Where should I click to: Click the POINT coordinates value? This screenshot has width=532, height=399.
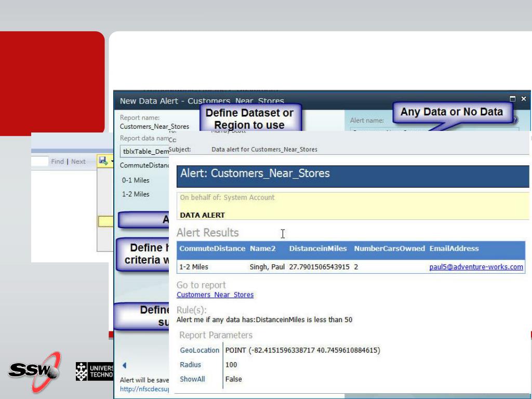(303, 351)
